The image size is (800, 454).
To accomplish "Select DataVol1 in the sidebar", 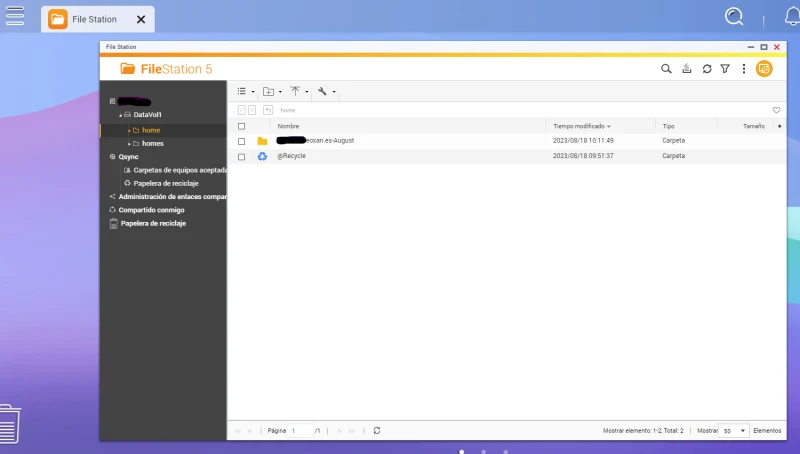I will pyautogui.click(x=147, y=115).
